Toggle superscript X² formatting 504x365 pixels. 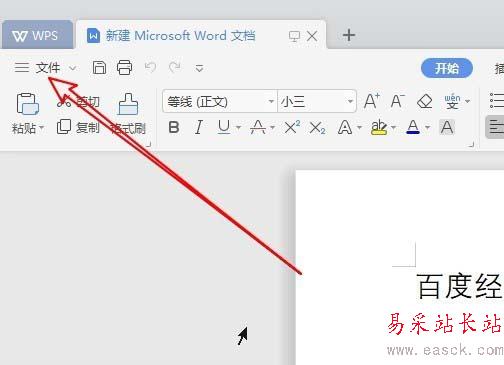[x=292, y=127]
